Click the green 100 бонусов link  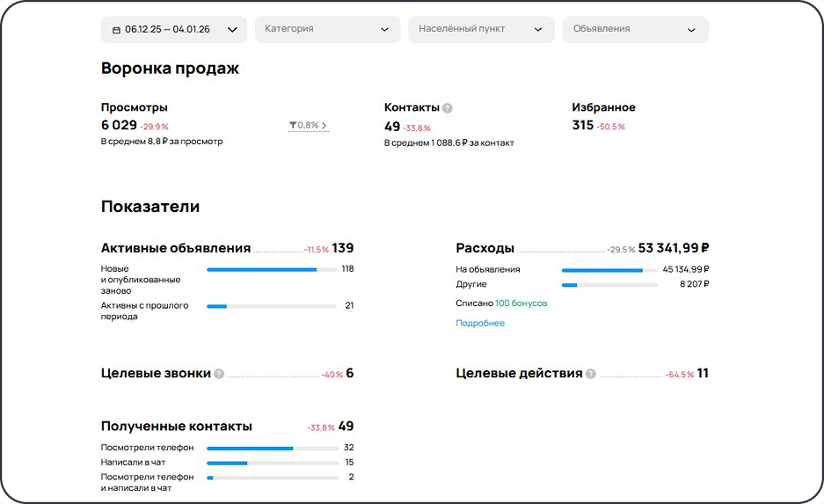(521, 303)
